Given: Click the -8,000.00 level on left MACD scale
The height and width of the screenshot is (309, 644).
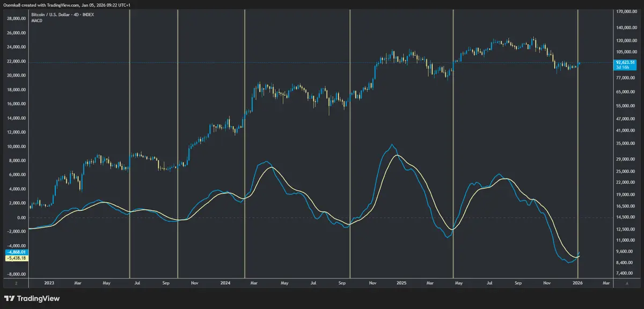Looking at the screenshot, I should click(16, 274).
